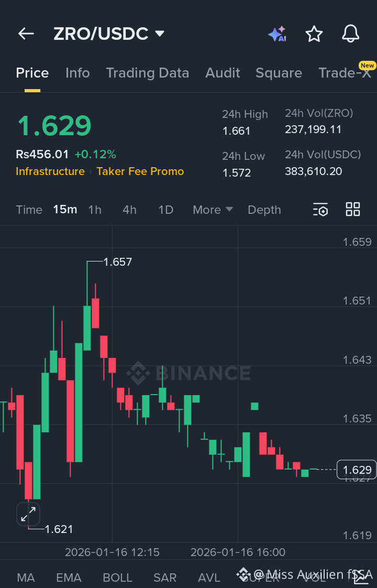Toggle the SAR indicator
377x588 pixels.
click(165, 578)
